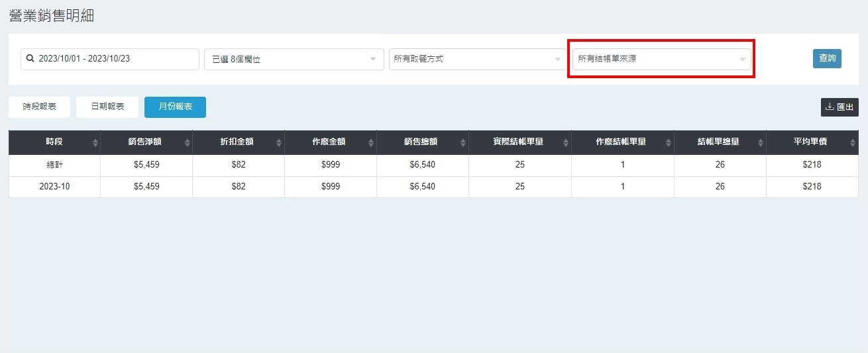Viewport: 868px width, 353px height.
Task: Sort by 實際結帳單量 column sort icon
Action: click(565, 143)
